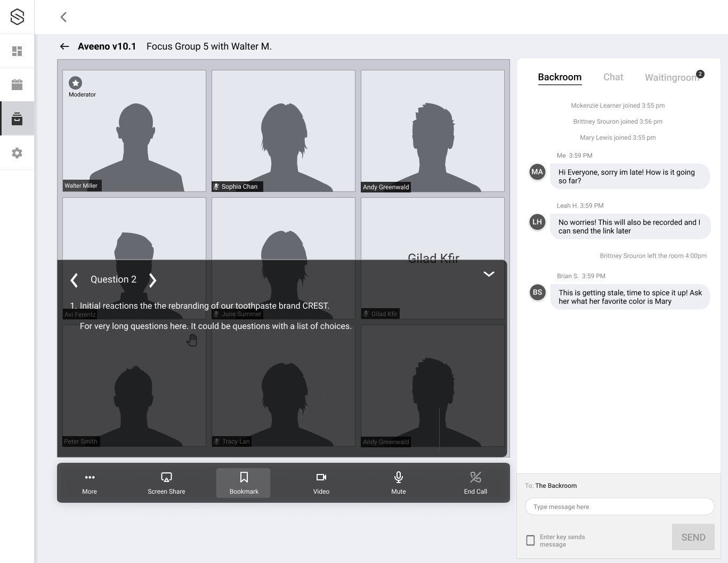Go to next question with right chevron

[x=153, y=280]
